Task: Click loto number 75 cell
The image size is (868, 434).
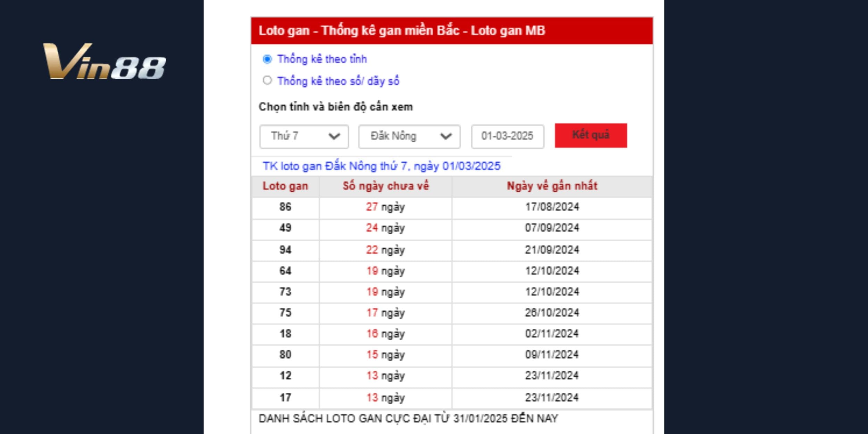Action: (x=285, y=313)
